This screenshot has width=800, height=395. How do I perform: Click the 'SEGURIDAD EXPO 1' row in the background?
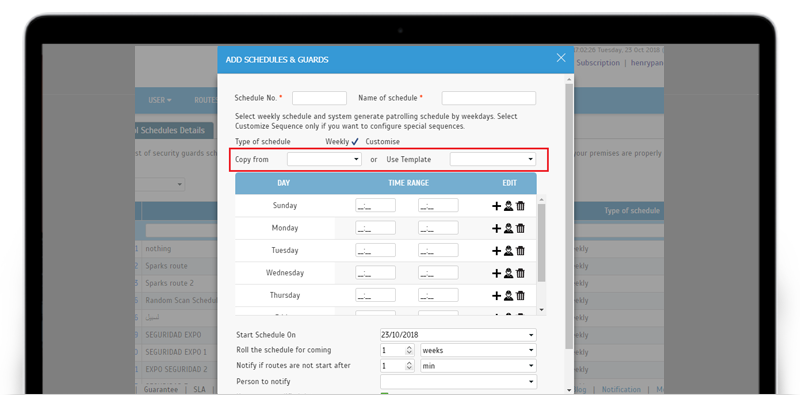point(176,352)
